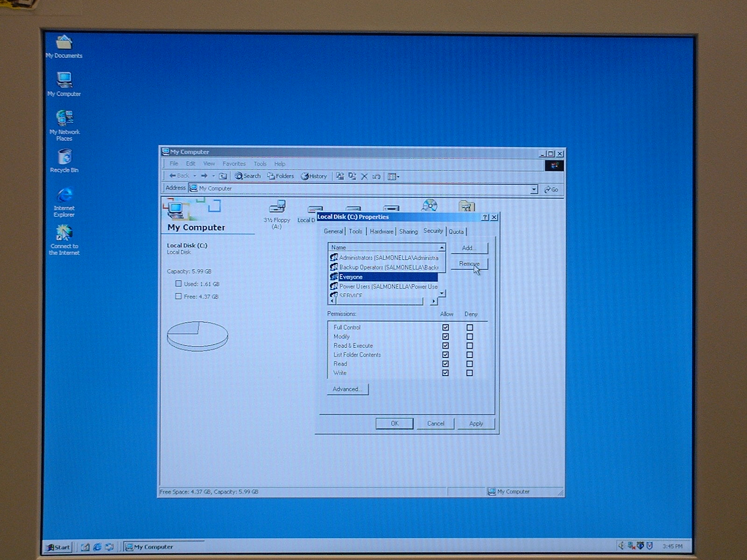Click the Search toolbar icon
Screen dimensions: 747x560
point(247,176)
